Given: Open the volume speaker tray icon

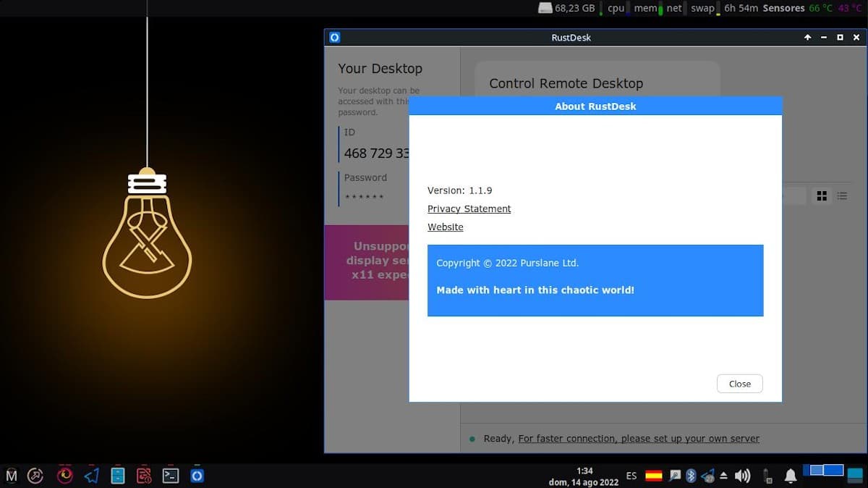Looking at the screenshot, I should tap(742, 476).
